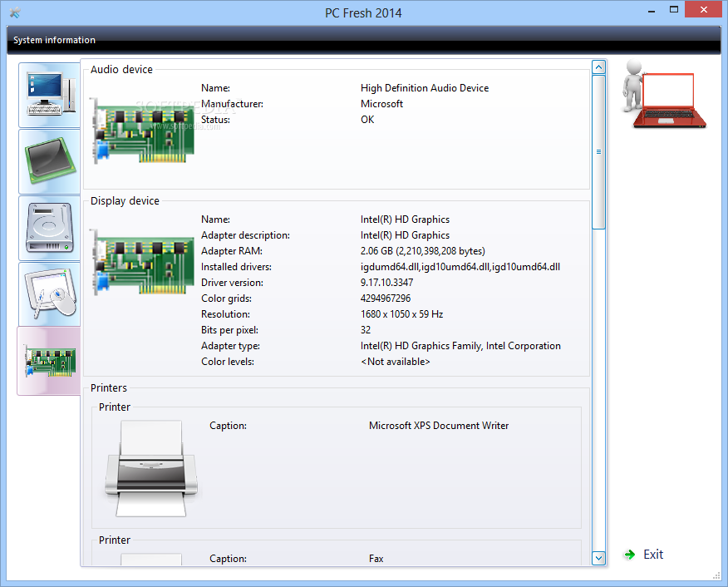This screenshot has height=587, width=728.
Task: Click the scrollbar up arrow
Action: [x=599, y=67]
